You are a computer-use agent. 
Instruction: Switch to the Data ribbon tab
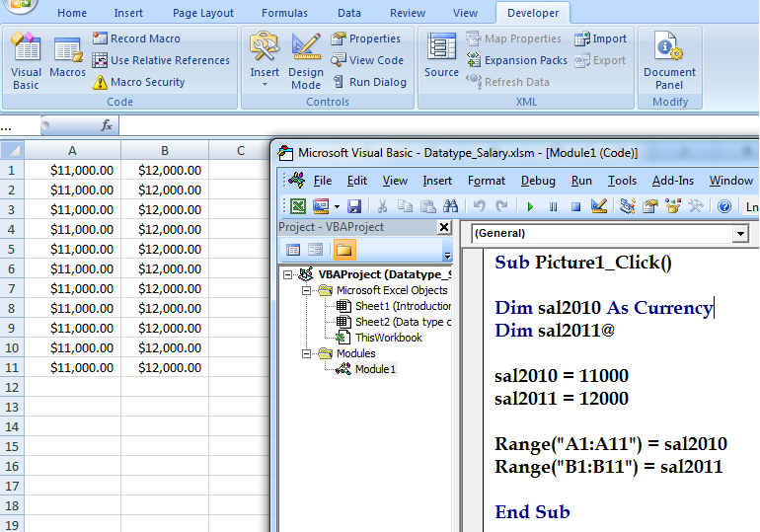point(349,13)
